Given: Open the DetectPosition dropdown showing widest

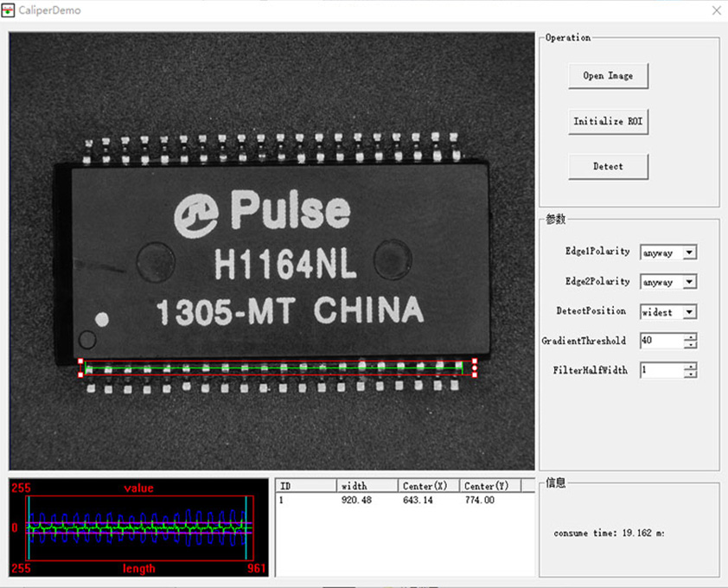Looking at the screenshot, I should point(688,311).
